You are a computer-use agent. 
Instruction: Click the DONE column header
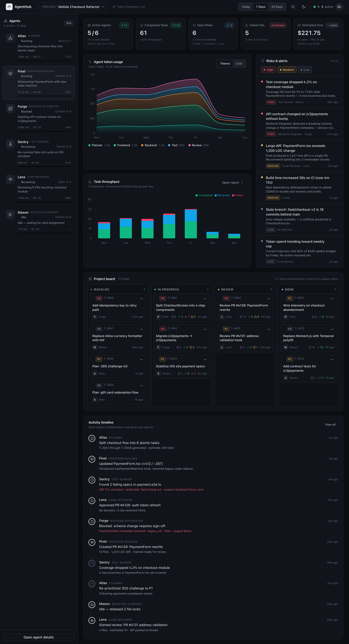pos(309,289)
